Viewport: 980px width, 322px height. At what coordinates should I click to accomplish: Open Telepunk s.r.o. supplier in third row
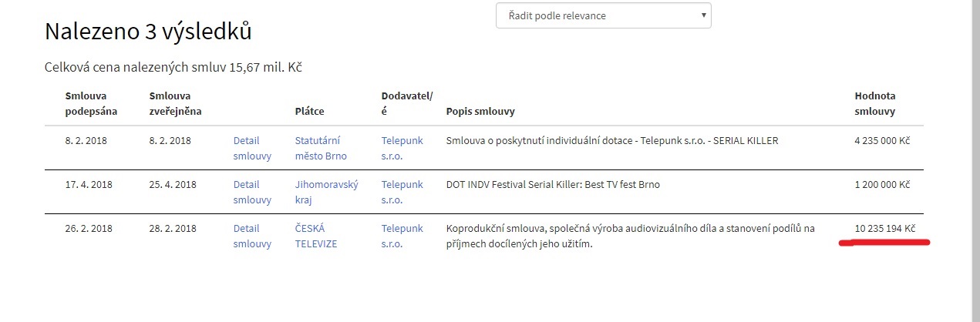(x=402, y=236)
